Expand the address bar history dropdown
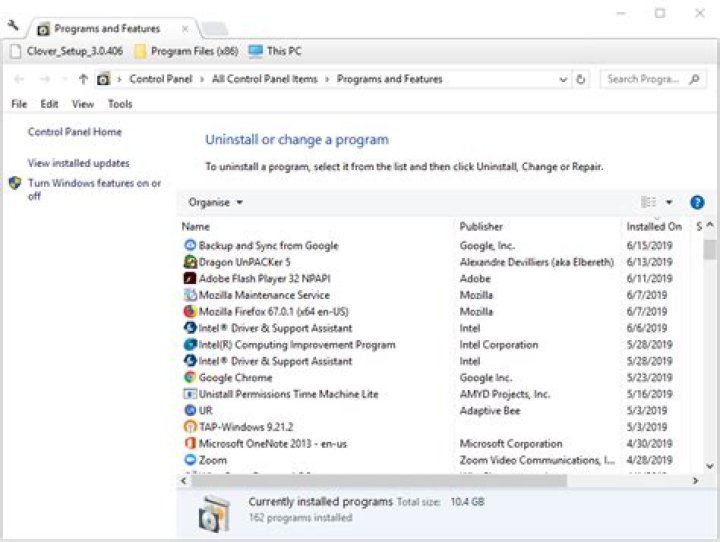 click(x=563, y=79)
